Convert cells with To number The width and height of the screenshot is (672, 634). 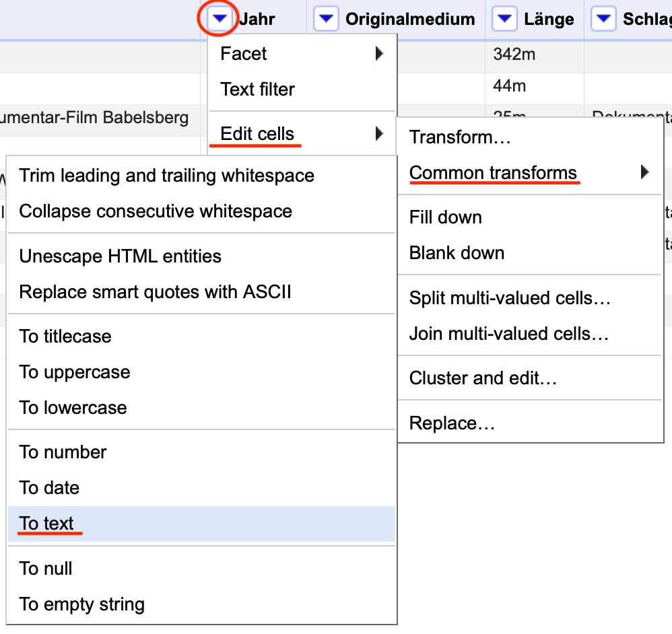pos(63,452)
